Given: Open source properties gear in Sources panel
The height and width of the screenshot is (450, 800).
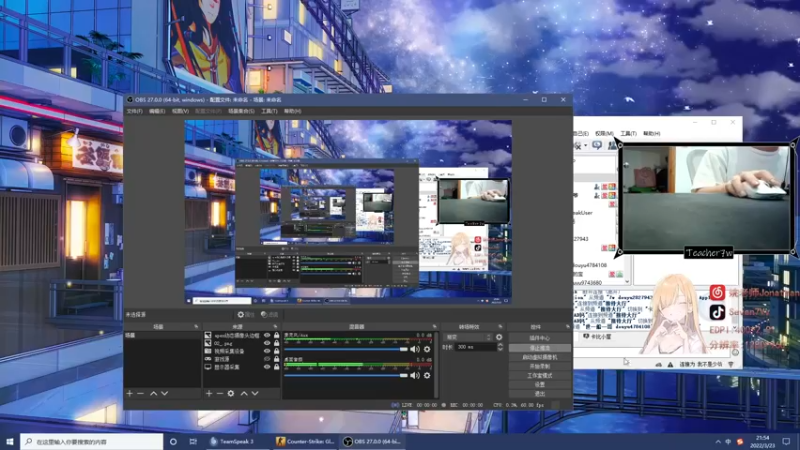Looking at the screenshot, I should 231,393.
